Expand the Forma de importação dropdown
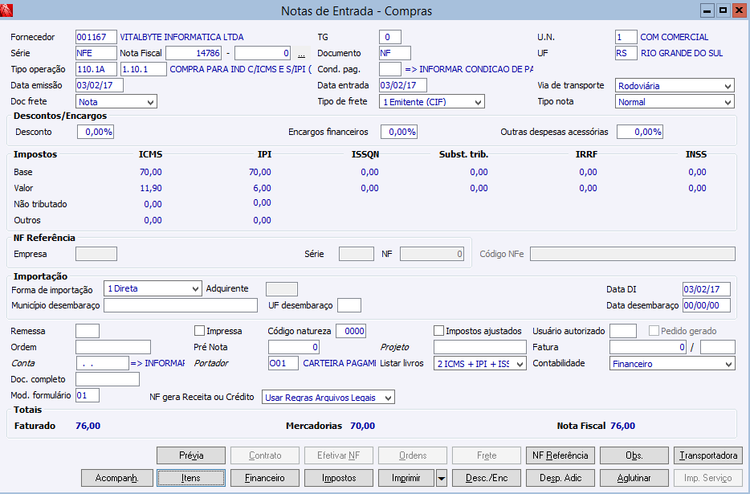 click(153, 289)
